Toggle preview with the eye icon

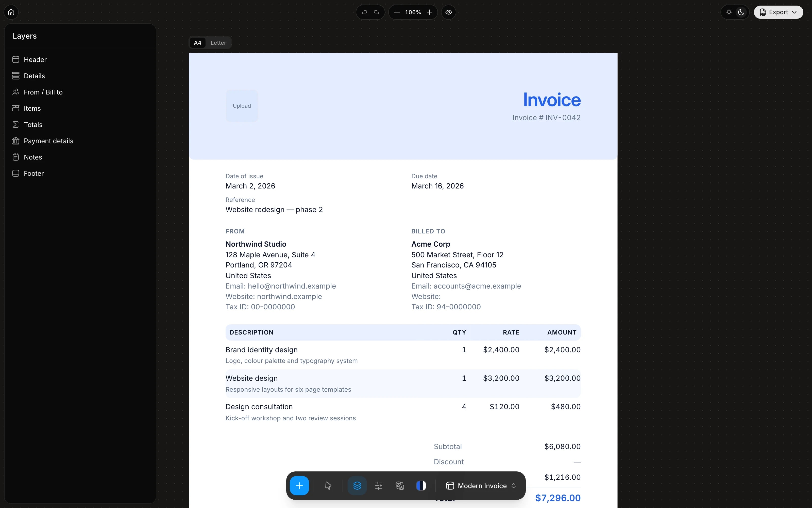[x=449, y=12]
